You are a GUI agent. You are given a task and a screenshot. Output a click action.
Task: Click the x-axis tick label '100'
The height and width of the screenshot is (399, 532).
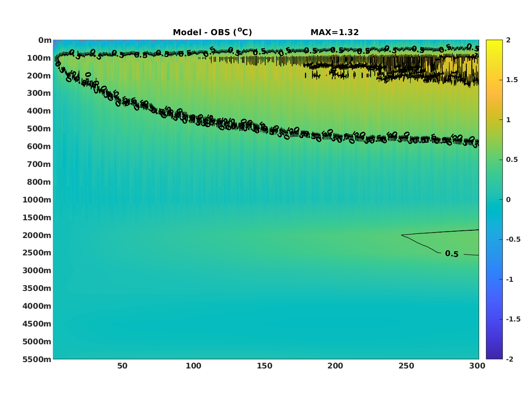(193, 366)
